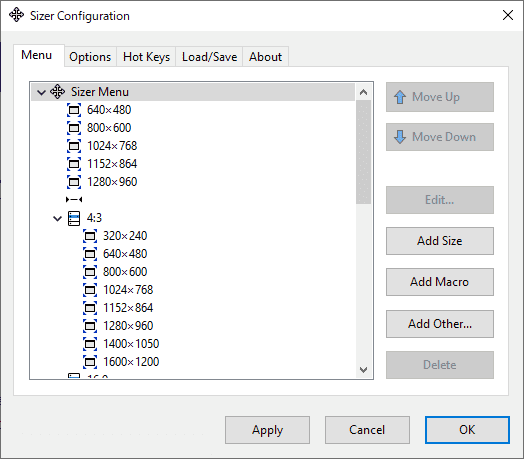Select the top-level 800×600 entry text
524x459 pixels.
click(x=109, y=128)
